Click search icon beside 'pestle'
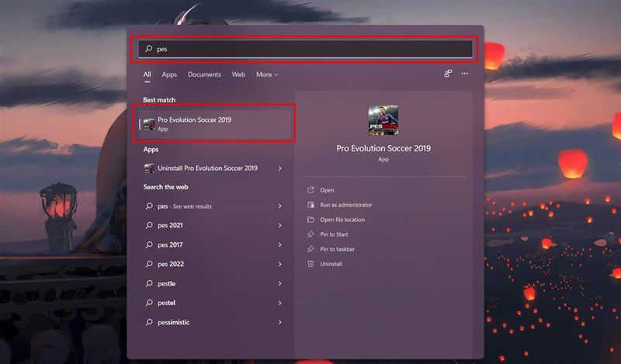Image resolution: width=621 pixels, height=364 pixels. point(149,283)
